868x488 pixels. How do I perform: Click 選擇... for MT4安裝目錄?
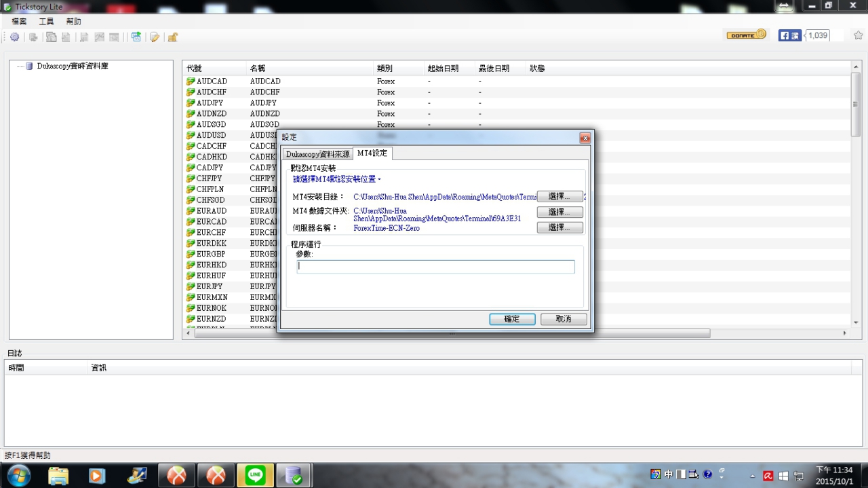560,196
